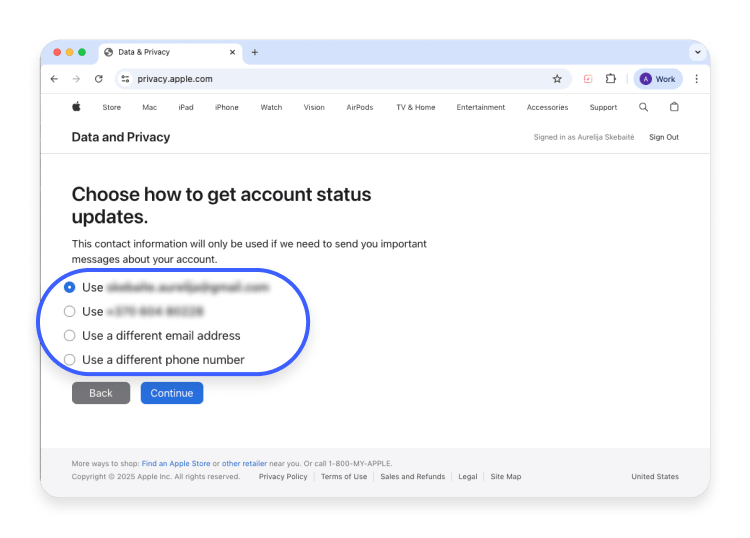Click the Apple logo in navigation

coord(76,107)
